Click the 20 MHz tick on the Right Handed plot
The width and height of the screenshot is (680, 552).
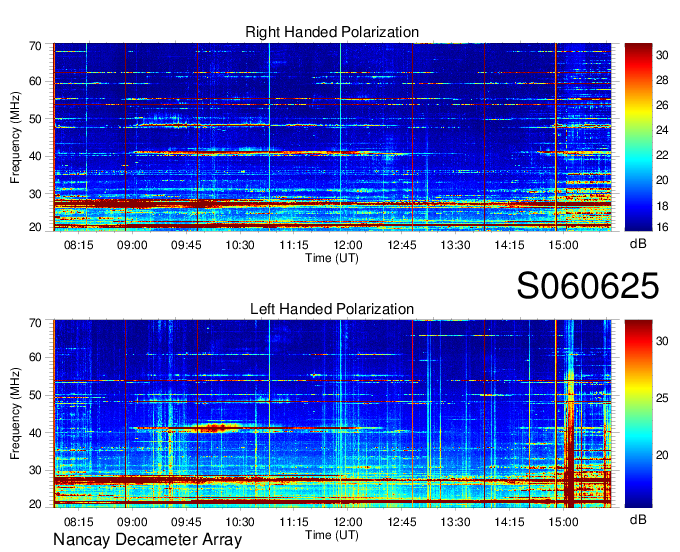point(35,227)
